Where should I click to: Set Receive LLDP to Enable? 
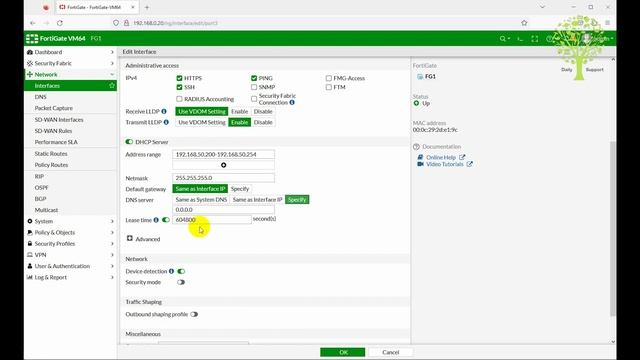tap(239, 111)
